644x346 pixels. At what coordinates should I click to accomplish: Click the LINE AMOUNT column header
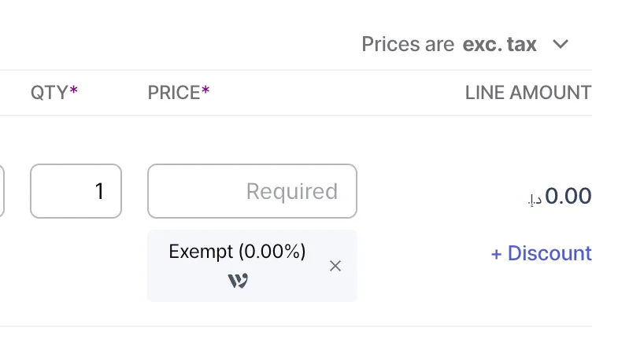(527, 93)
